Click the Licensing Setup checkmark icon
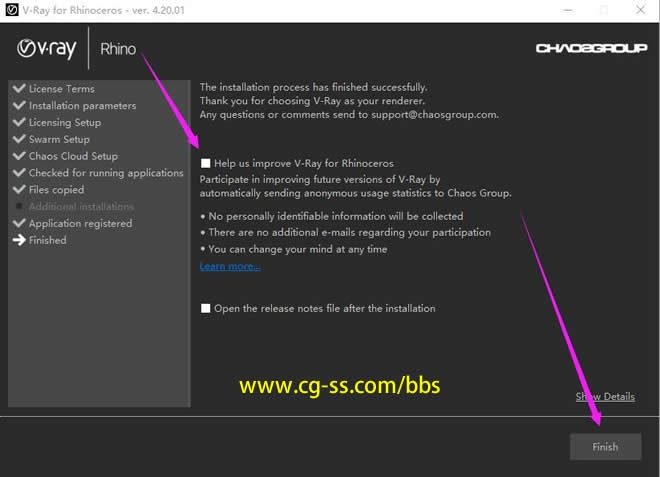Image resolution: width=660 pixels, height=477 pixels. pos(19,123)
